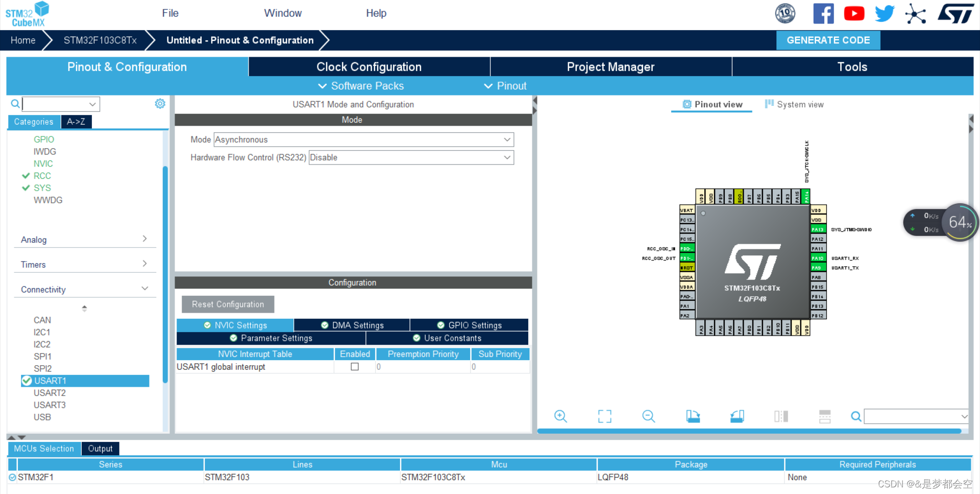980x494 pixels.
Task: Zoom in on the chip pinout
Action: 560,416
